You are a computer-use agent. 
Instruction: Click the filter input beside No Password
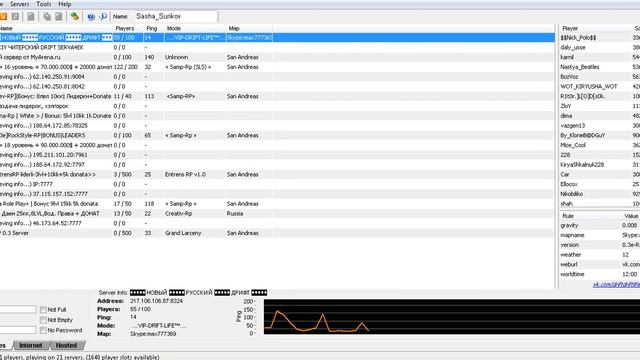(18, 330)
